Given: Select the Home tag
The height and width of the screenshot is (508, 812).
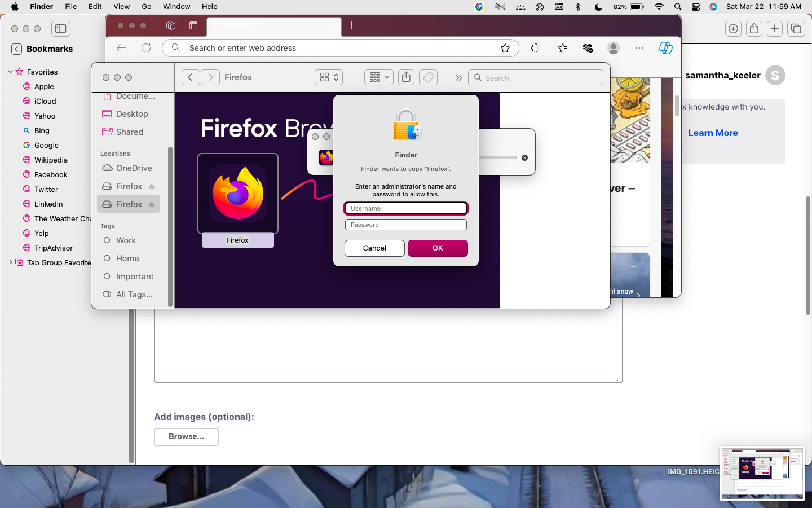Looking at the screenshot, I should pos(128,259).
